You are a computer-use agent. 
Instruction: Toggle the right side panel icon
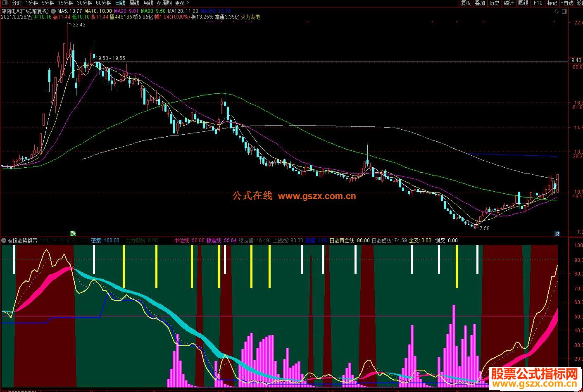(564, 11)
